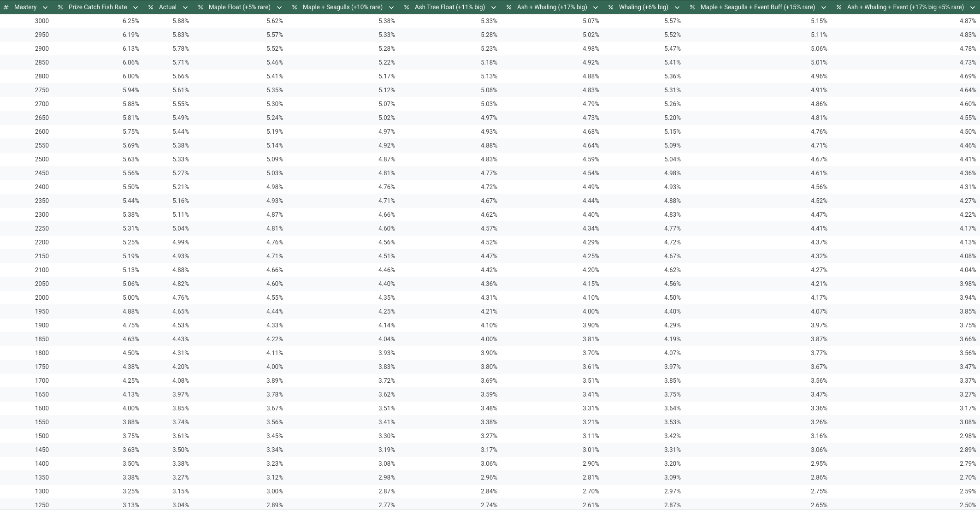Screen dimensions: 980x510
Task: Select the Prize Catch Fish Rate header label
Action: click(x=98, y=7)
